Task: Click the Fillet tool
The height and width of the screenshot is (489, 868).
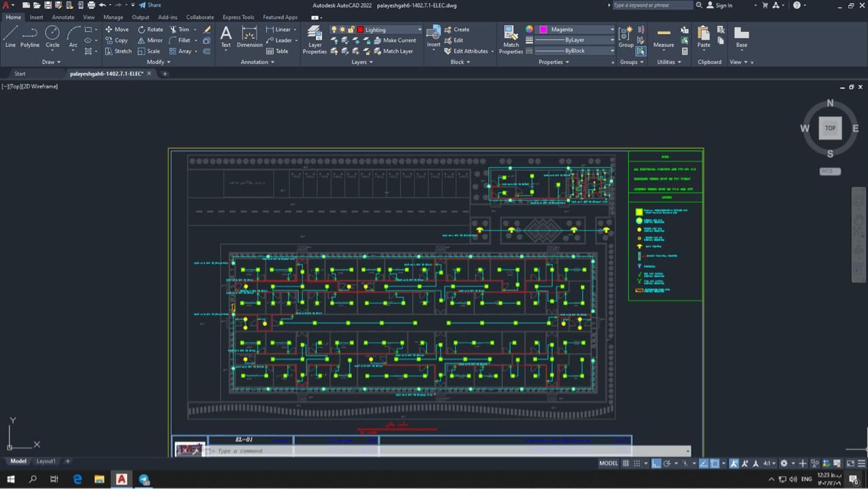Action: [x=180, y=40]
